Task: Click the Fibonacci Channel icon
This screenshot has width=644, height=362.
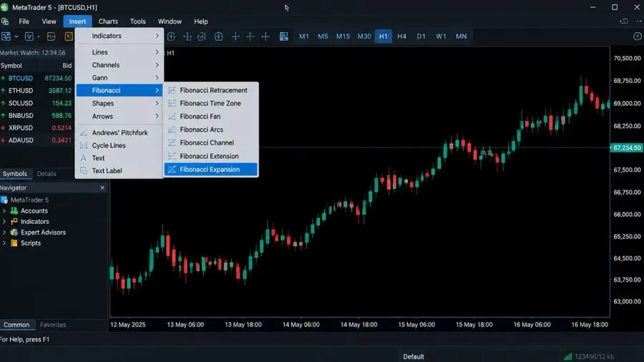Action: (x=172, y=143)
